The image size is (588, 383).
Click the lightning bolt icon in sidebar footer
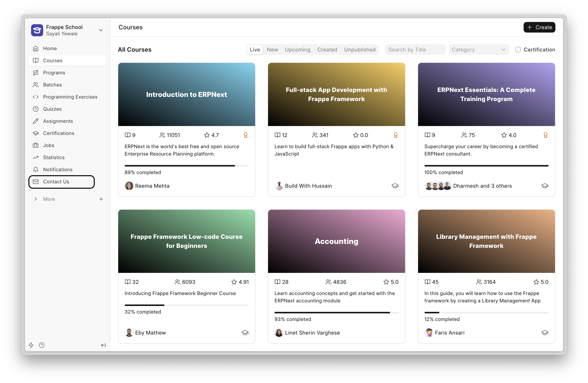[x=31, y=345]
